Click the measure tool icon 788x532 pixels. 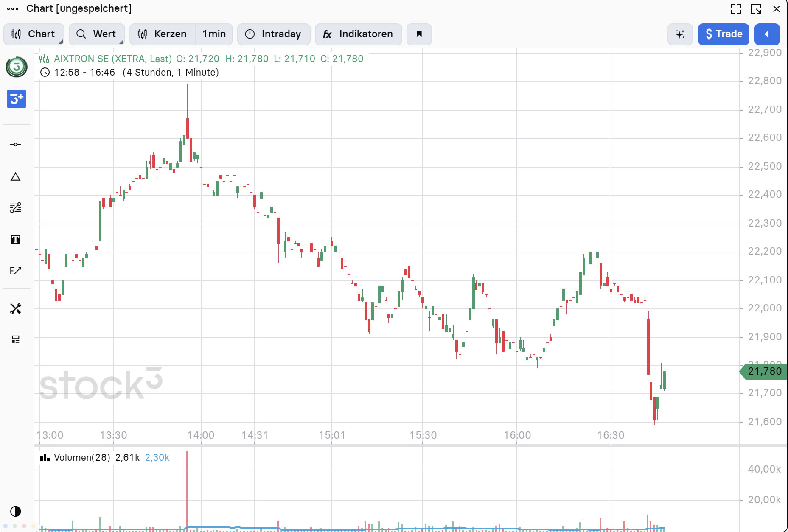16,271
